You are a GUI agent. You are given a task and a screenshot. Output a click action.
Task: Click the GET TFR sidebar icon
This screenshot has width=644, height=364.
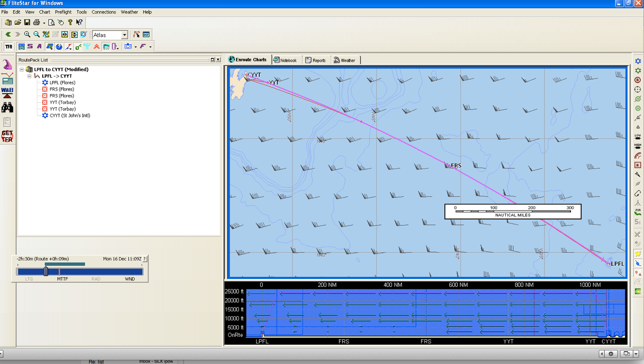pyautogui.click(x=7, y=136)
